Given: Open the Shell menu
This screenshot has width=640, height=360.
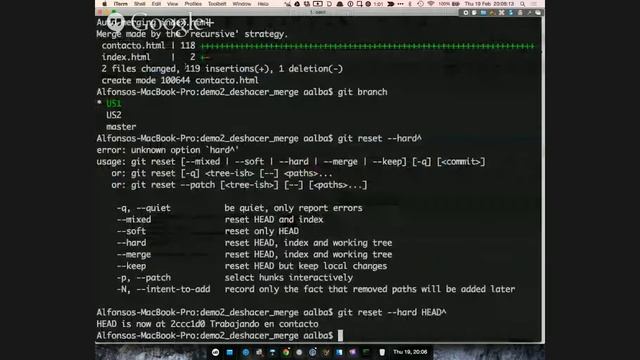Looking at the screenshot, I should tap(140, 4).
